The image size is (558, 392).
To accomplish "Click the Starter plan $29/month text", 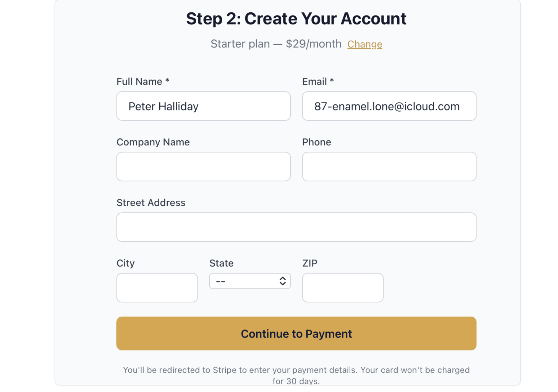I will click(x=276, y=44).
